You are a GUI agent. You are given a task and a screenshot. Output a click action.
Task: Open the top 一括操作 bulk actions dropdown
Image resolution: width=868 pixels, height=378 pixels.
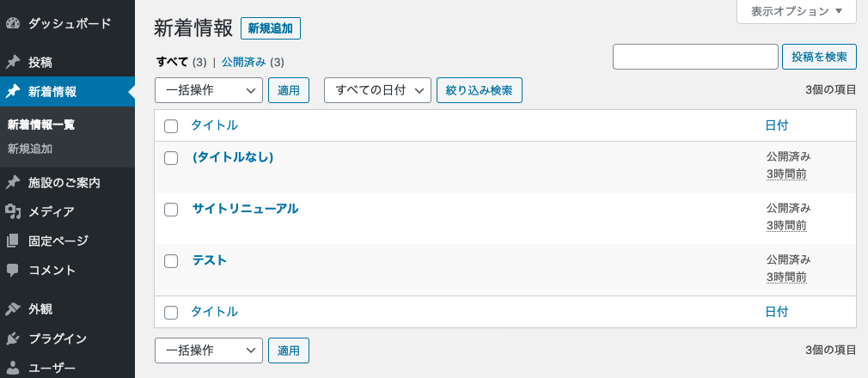point(209,90)
